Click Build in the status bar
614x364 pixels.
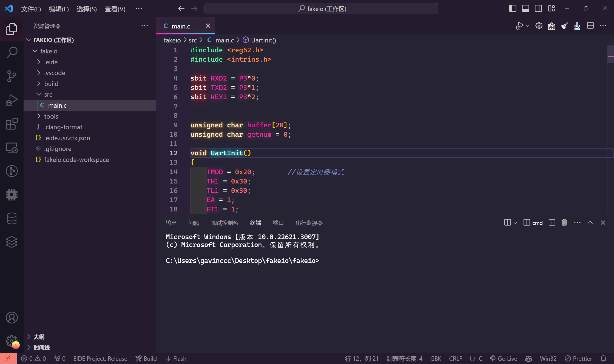(x=146, y=359)
